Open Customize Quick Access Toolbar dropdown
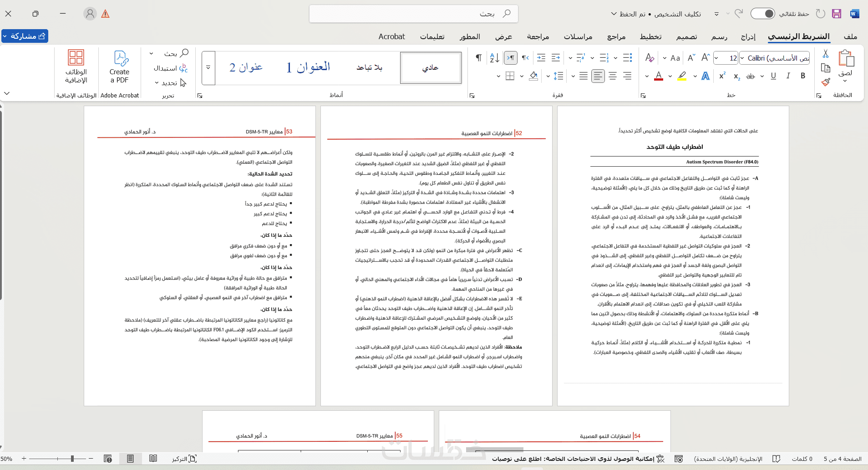Image resolution: width=868 pixels, height=470 pixels. 716,14
